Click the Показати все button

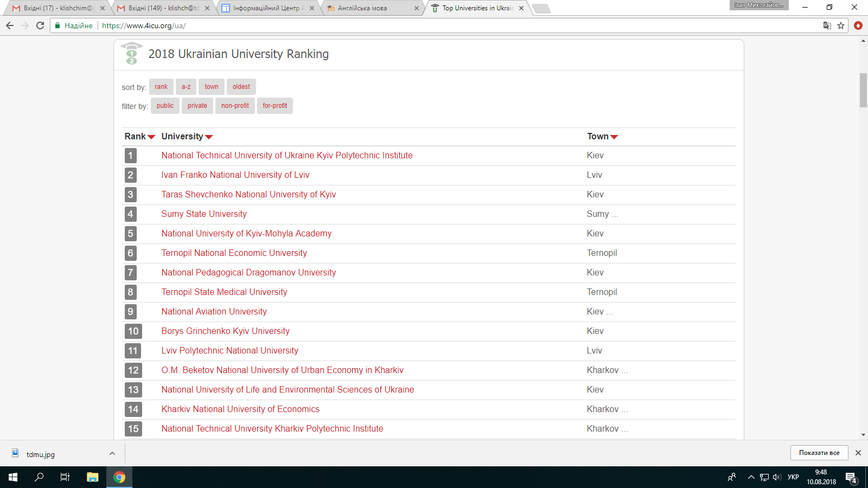[x=819, y=453]
